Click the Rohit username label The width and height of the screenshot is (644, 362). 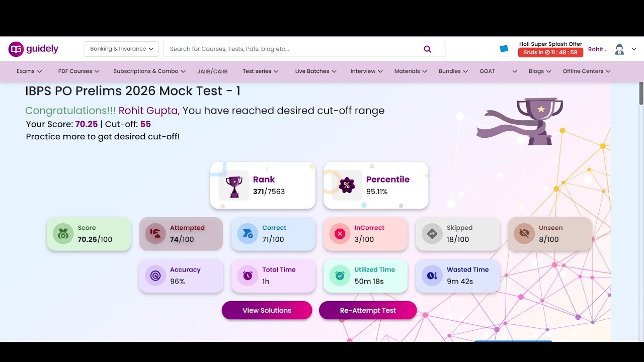[598, 49]
